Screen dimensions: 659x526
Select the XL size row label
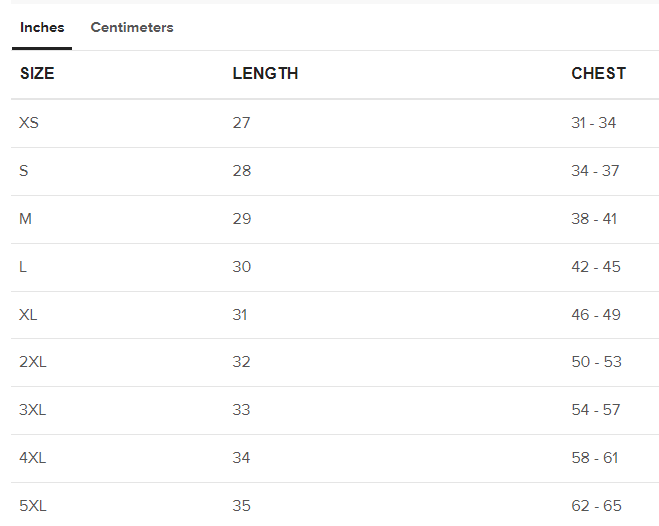29,315
